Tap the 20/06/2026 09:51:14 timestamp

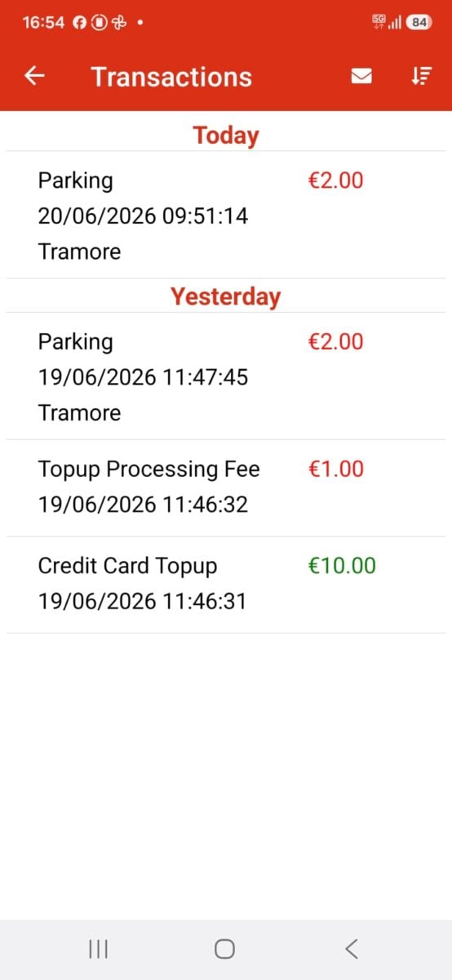[x=143, y=216]
